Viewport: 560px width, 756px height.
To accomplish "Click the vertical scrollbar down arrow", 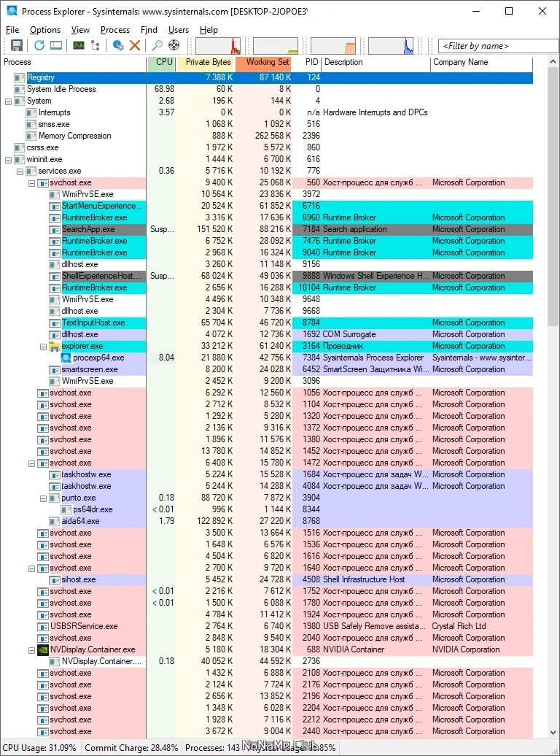I will tap(553, 733).
